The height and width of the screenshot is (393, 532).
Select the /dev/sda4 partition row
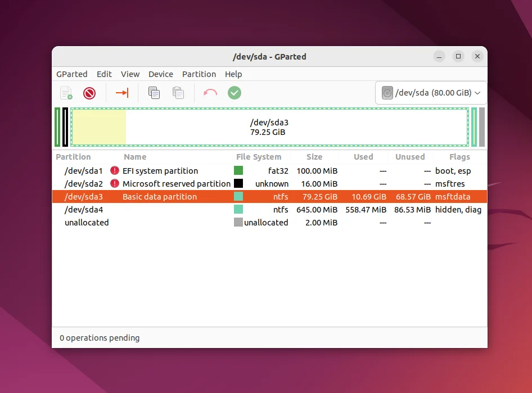(270, 210)
